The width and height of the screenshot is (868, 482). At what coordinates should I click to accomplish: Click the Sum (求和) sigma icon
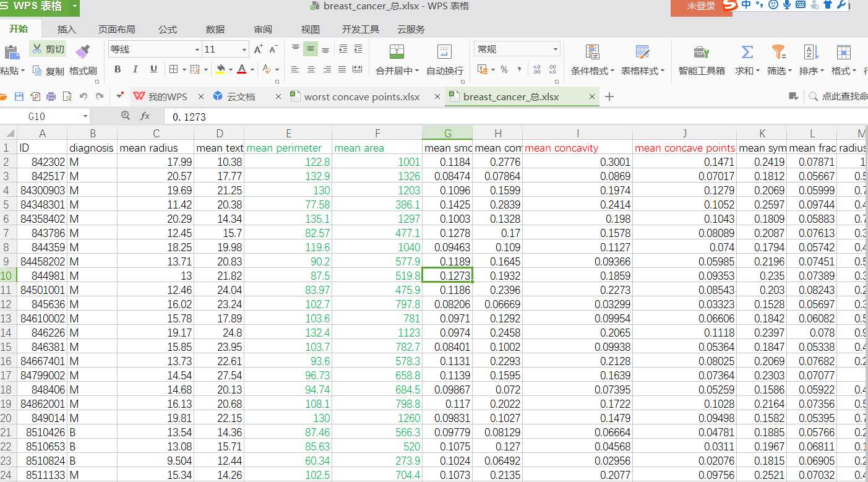pos(747,52)
